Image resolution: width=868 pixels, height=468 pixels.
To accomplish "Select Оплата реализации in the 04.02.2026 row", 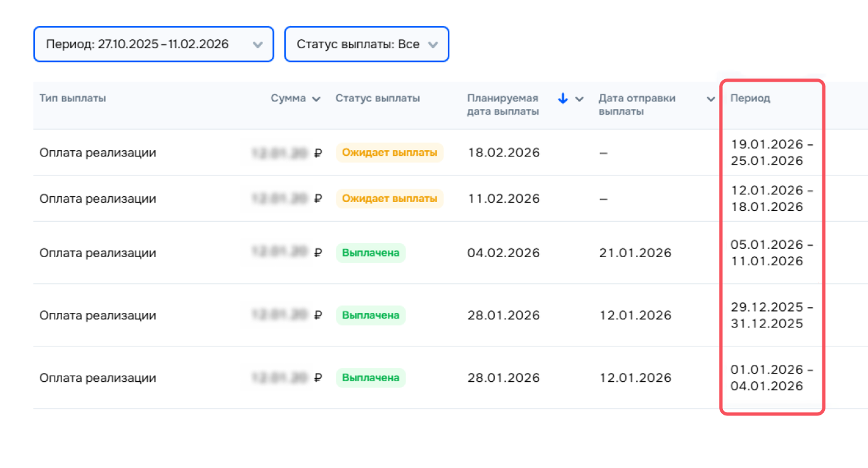I will pos(98,253).
